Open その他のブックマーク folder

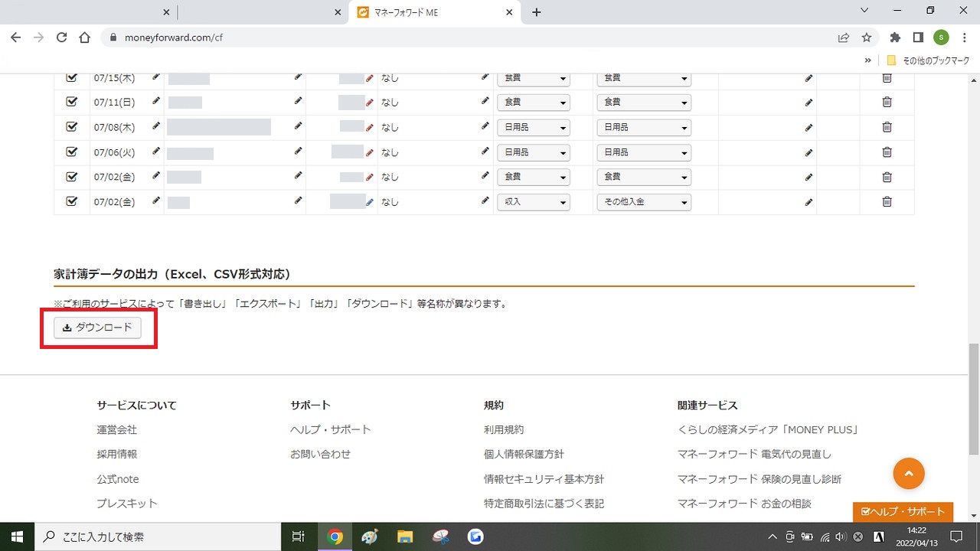coord(929,60)
